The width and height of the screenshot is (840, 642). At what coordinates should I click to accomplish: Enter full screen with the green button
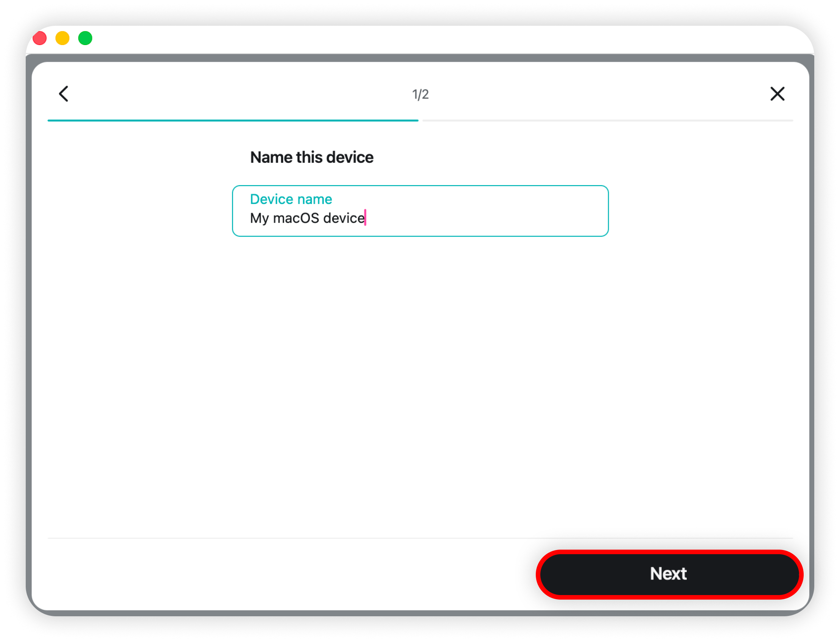[x=85, y=38]
